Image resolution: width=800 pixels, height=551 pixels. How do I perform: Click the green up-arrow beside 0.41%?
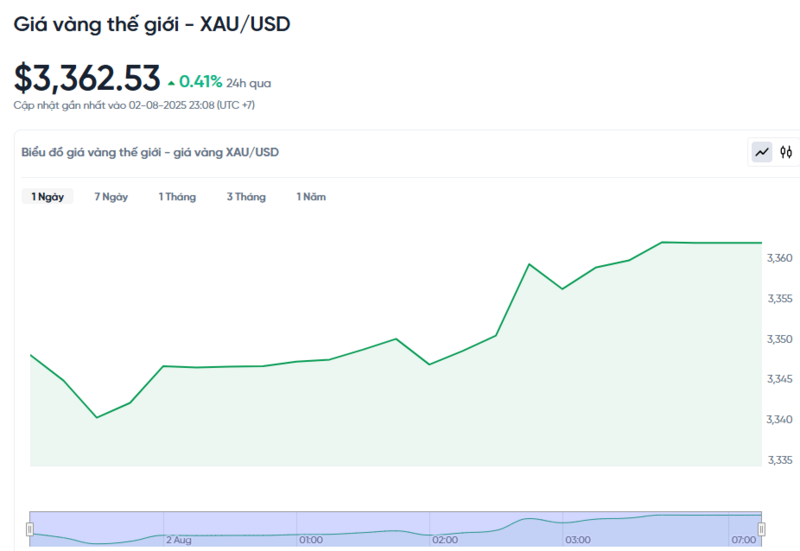click(x=171, y=82)
